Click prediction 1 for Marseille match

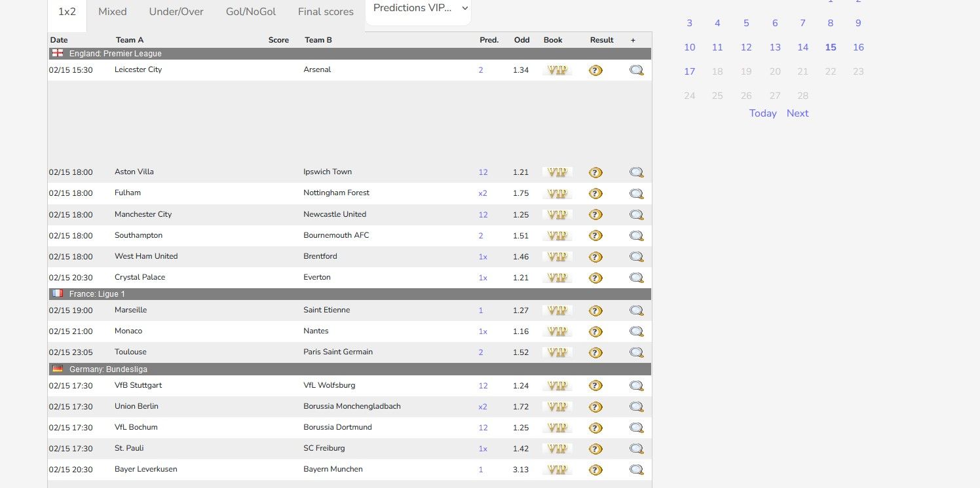click(481, 310)
